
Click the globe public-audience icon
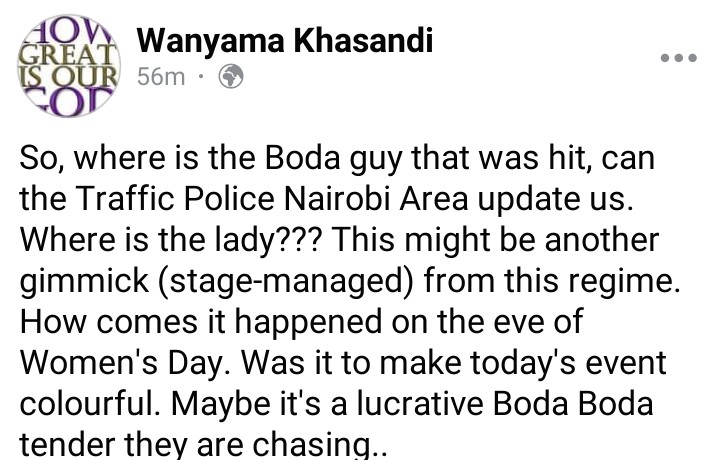click(231, 77)
